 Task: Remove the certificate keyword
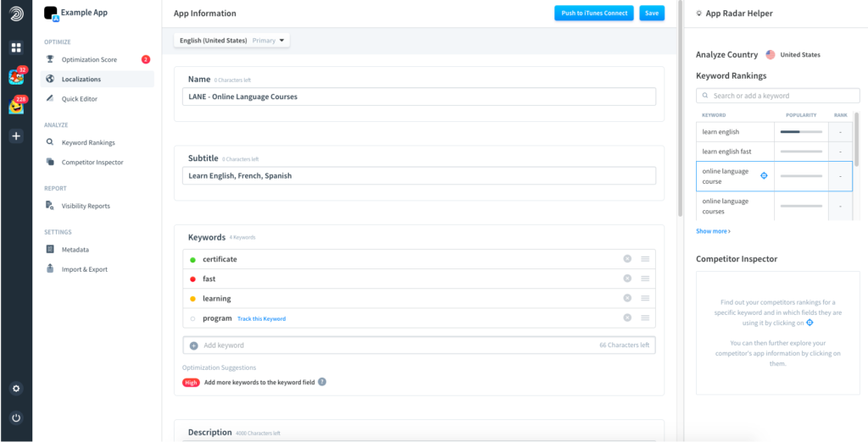[627, 259]
